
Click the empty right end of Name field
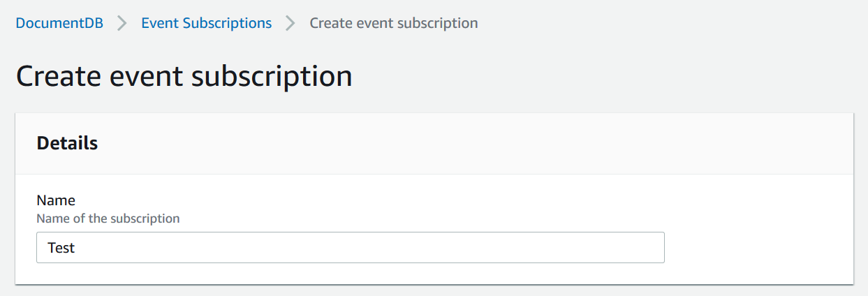tap(628, 248)
